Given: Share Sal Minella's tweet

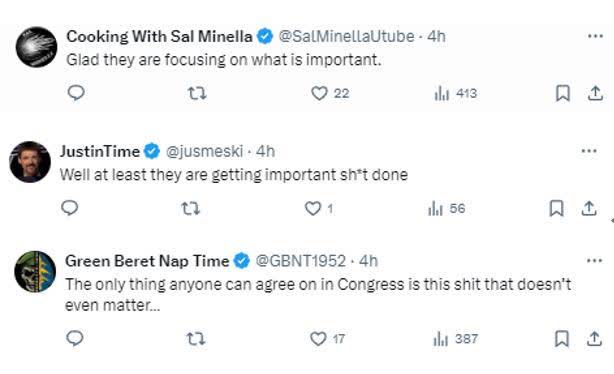Looking at the screenshot, I should pyautogui.click(x=595, y=94).
